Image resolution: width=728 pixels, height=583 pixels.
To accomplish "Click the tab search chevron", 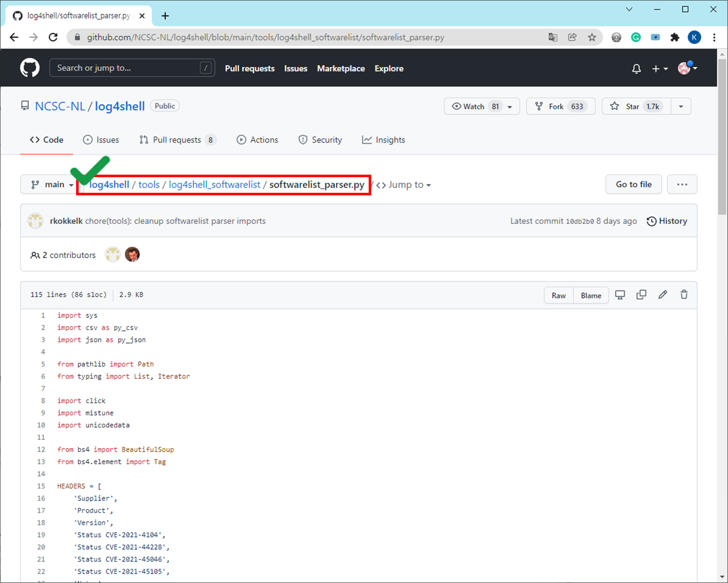I will click(629, 9).
